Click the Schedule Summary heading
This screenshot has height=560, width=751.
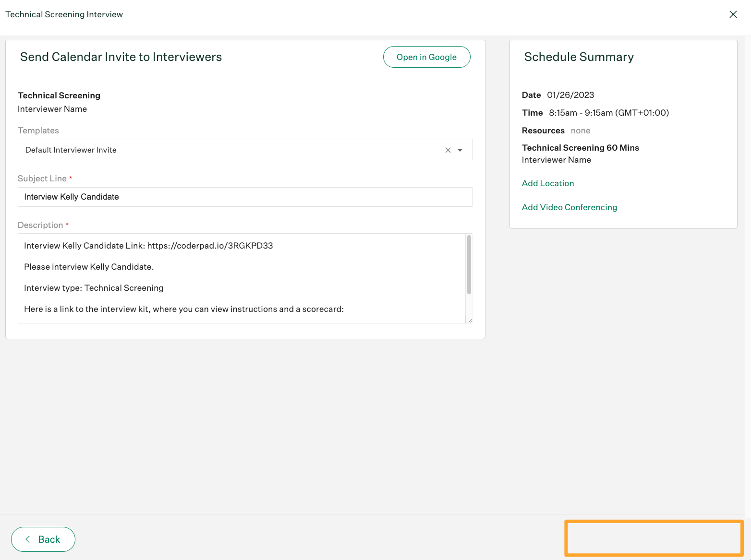coord(579,57)
